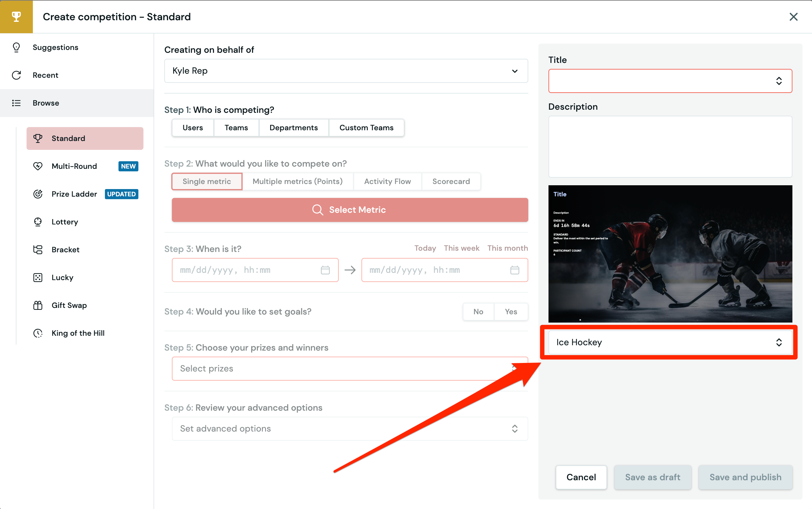
Task: Open start date calendar picker icon
Action: coord(325,270)
